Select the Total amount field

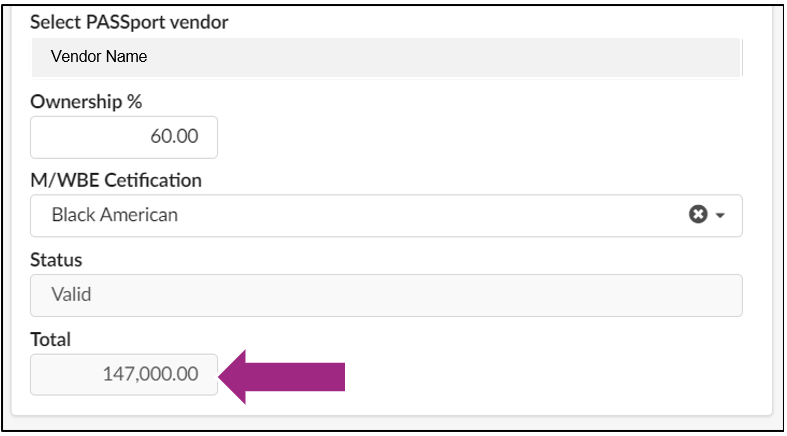point(124,375)
